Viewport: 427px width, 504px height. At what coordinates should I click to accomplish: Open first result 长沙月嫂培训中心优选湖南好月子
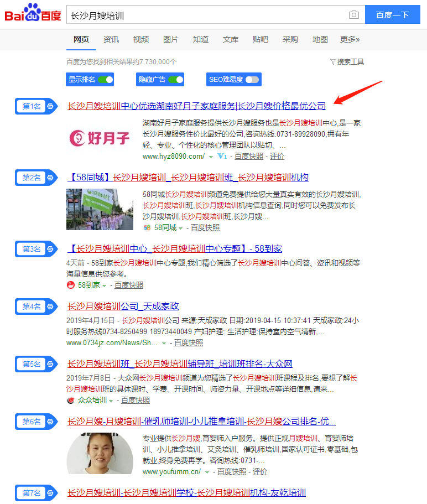(196, 106)
